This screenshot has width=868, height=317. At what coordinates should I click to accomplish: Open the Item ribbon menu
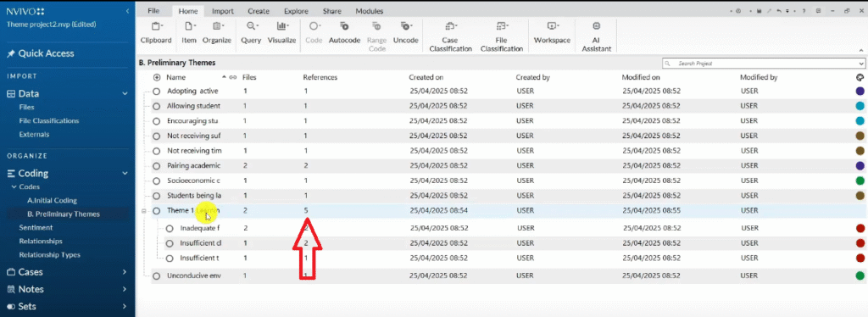point(189,33)
